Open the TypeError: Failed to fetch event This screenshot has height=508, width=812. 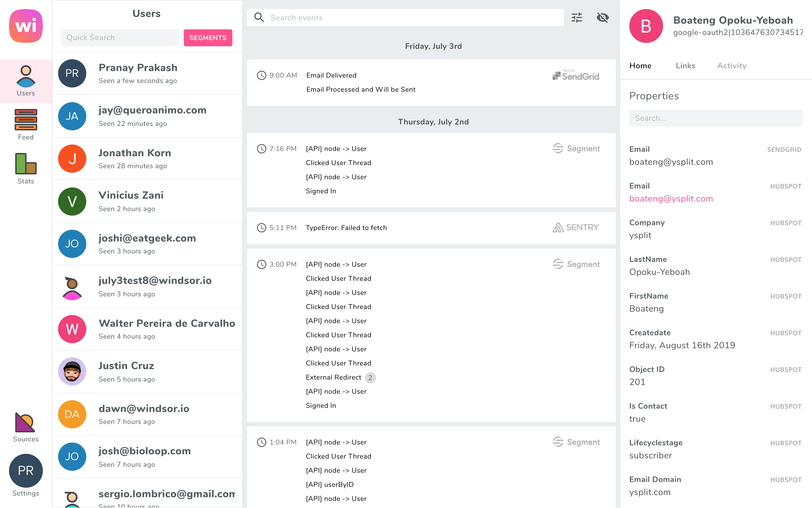coord(346,228)
